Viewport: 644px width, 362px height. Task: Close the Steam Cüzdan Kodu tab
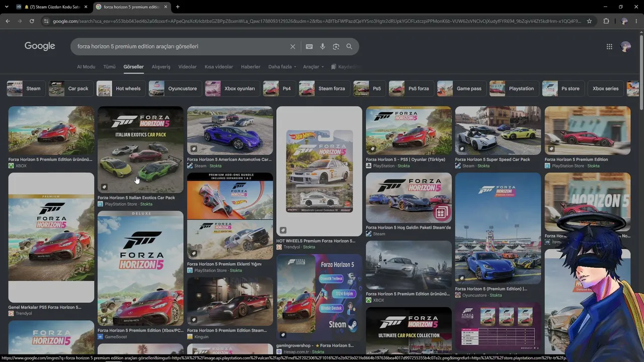pyautogui.click(x=86, y=7)
